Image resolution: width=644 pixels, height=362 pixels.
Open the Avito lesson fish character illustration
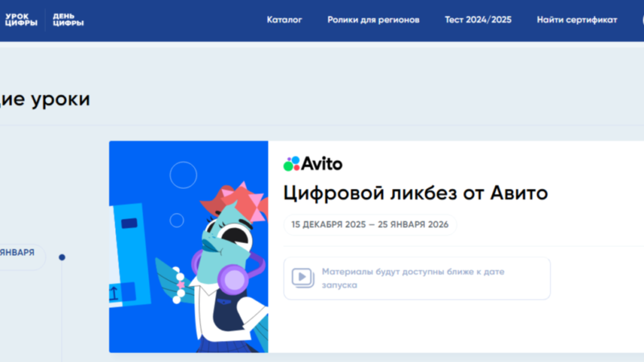click(x=188, y=247)
